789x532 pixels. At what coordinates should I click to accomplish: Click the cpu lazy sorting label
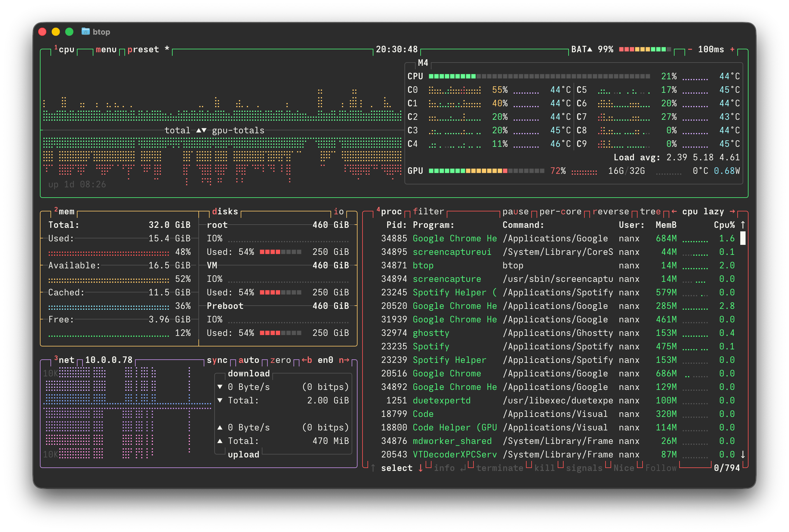pyautogui.click(x=703, y=211)
